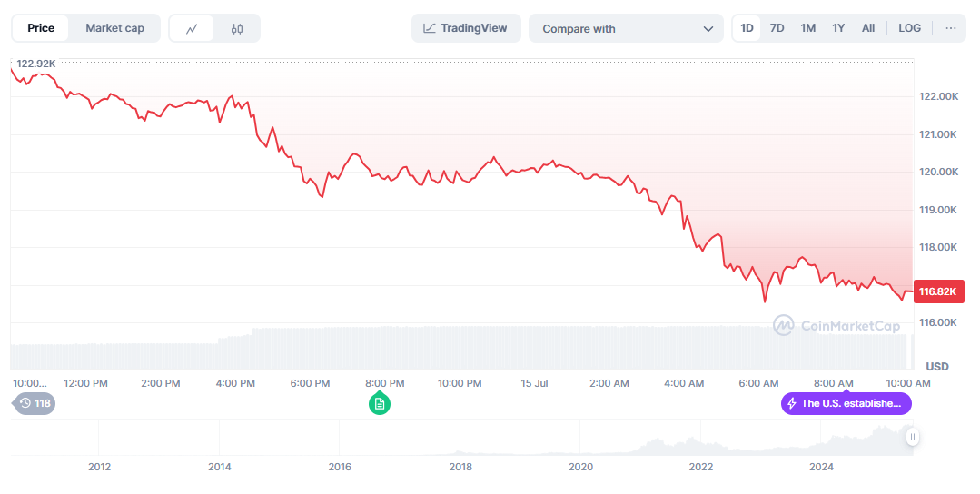
Task: Click the 2018 year label in navigator
Action: point(460,467)
